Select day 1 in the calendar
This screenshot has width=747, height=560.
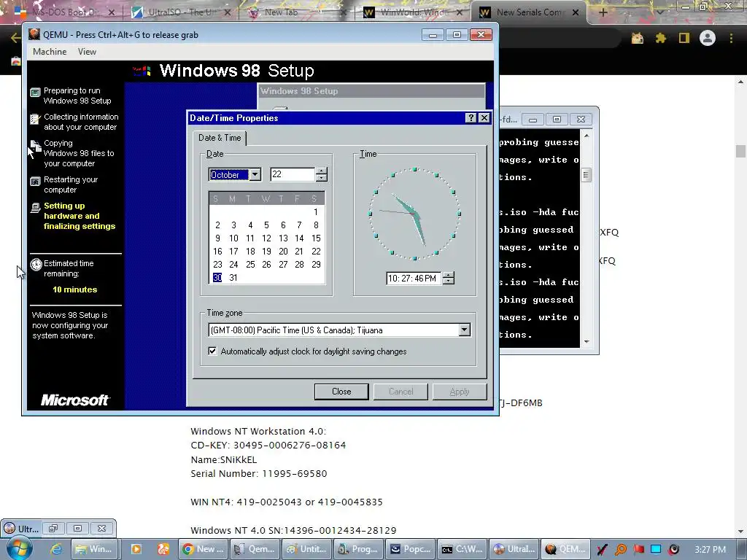point(316,212)
